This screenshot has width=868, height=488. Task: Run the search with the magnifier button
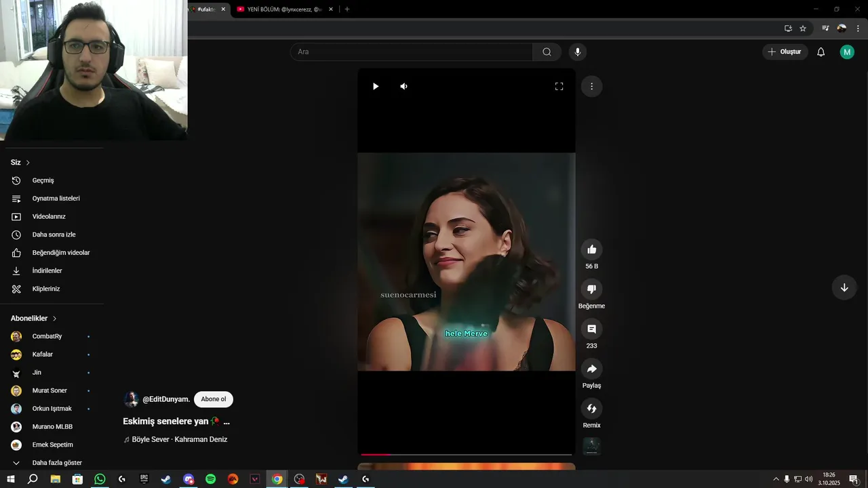point(547,52)
